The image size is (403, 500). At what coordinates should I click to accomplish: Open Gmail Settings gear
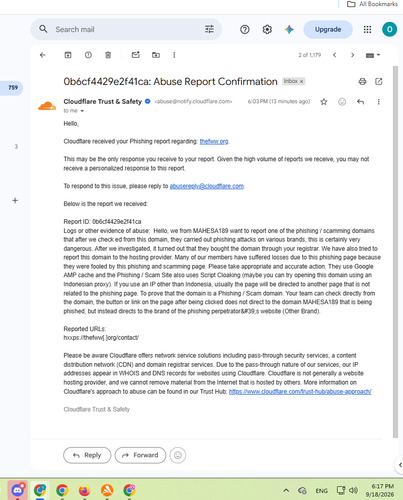(x=267, y=30)
